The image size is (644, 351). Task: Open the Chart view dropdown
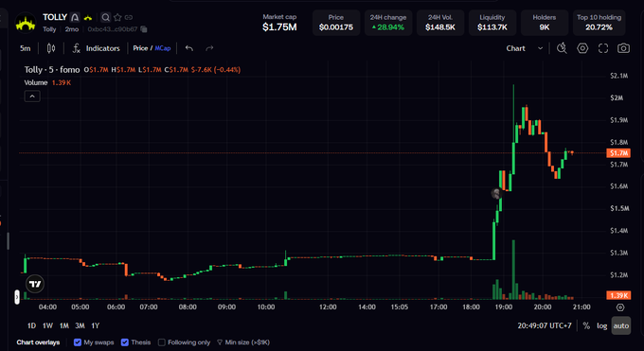pyautogui.click(x=525, y=48)
